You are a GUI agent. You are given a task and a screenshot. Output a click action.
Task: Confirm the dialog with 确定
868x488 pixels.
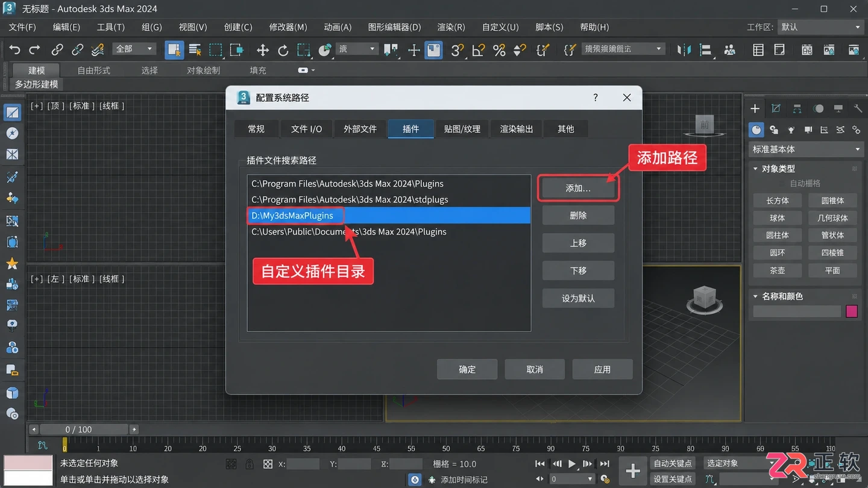coord(467,369)
